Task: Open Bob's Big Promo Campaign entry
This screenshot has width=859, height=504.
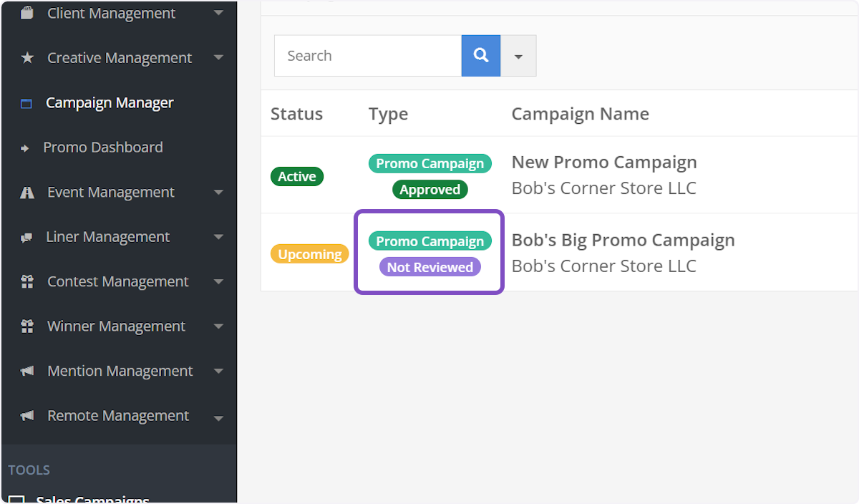Action: 623,240
